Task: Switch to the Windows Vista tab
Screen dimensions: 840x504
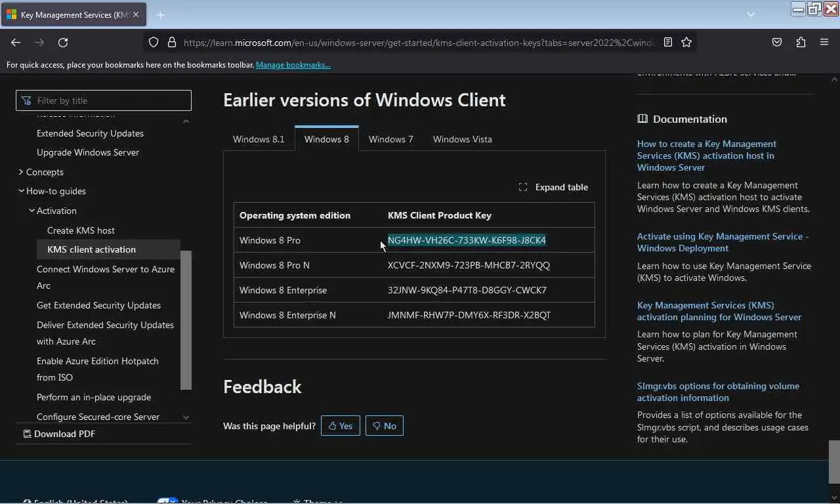Action: click(463, 139)
